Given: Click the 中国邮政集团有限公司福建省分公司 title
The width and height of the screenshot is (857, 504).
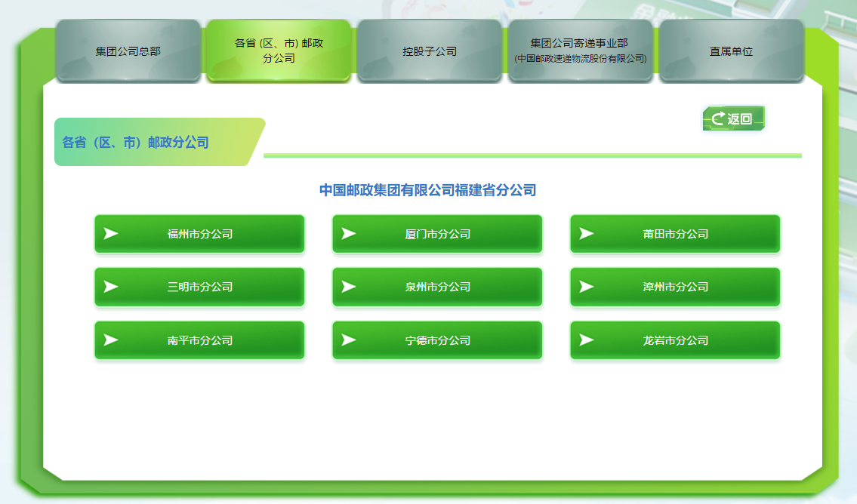Looking at the screenshot, I should tap(427, 190).
